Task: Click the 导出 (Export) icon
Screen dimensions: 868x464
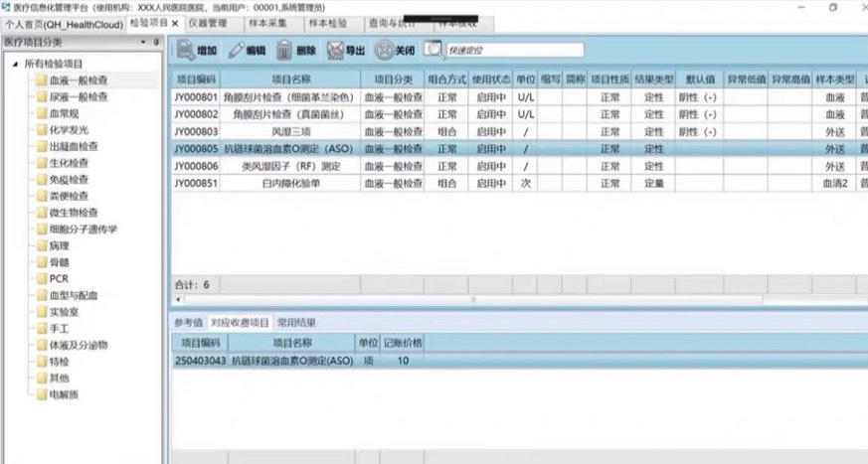Action: pos(335,51)
